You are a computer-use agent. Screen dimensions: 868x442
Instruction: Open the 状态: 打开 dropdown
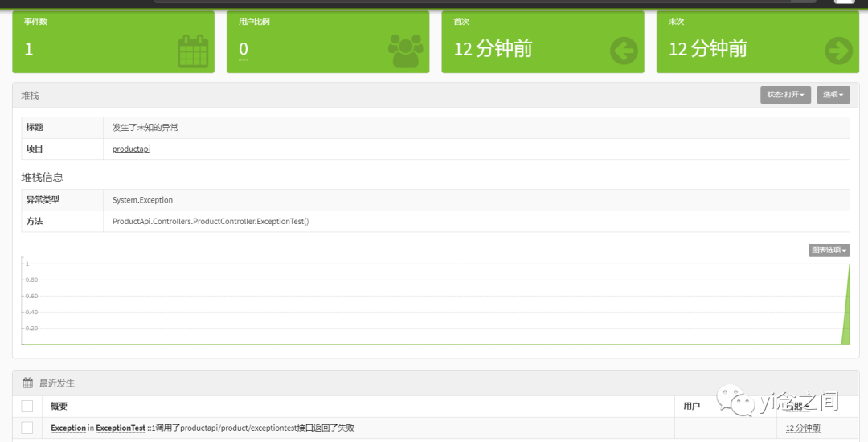click(x=785, y=95)
